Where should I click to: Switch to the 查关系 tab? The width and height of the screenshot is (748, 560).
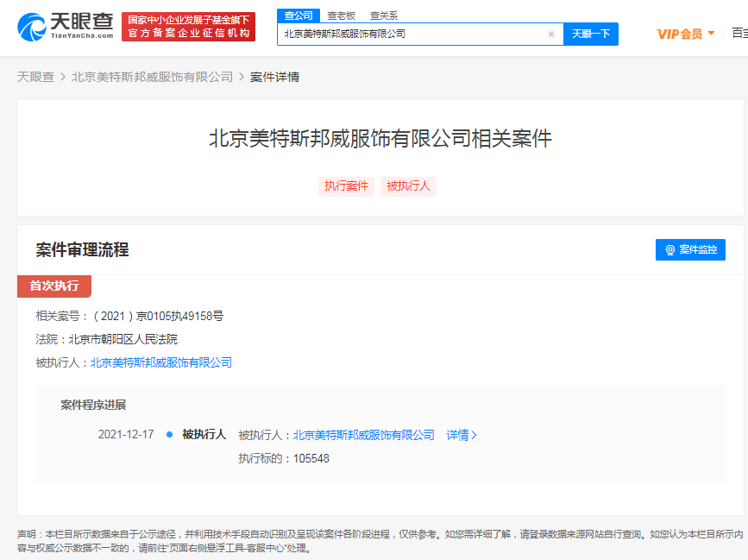(x=384, y=16)
